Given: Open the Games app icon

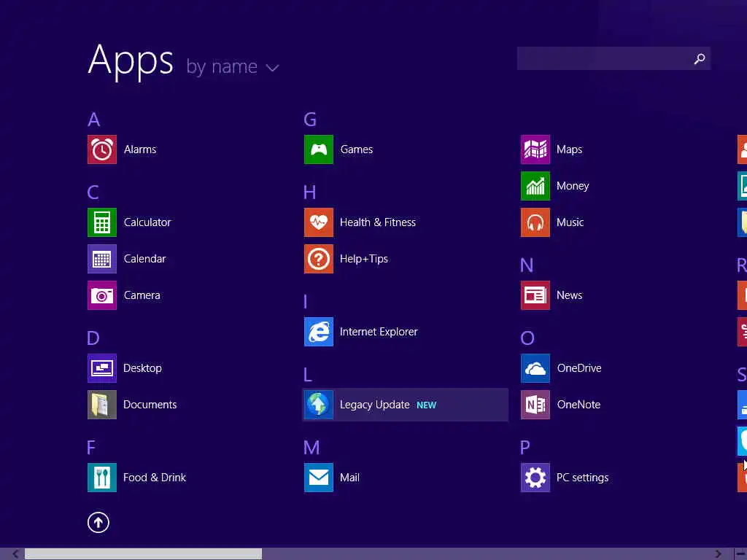Looking at the screenshot, I should (x=319, y=149).
